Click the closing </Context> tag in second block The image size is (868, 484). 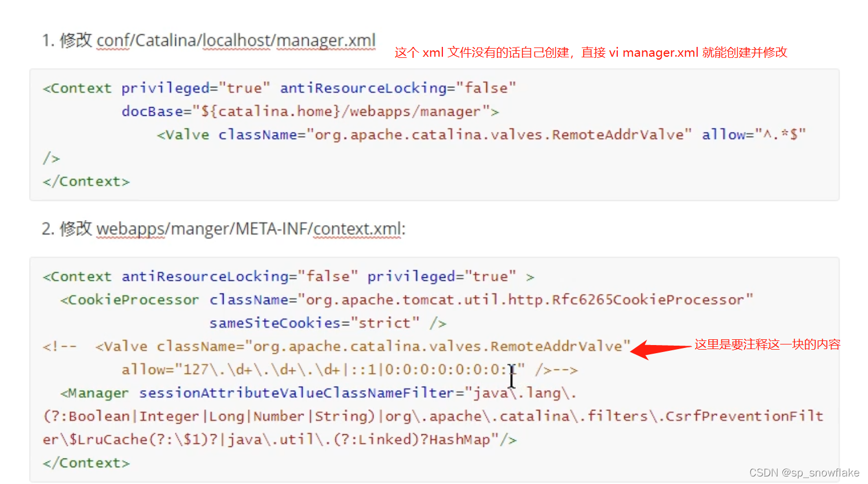[86, 463]
